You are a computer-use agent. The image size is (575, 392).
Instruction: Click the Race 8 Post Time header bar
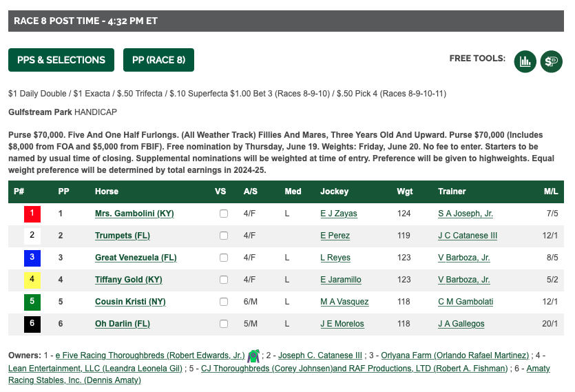286,21
